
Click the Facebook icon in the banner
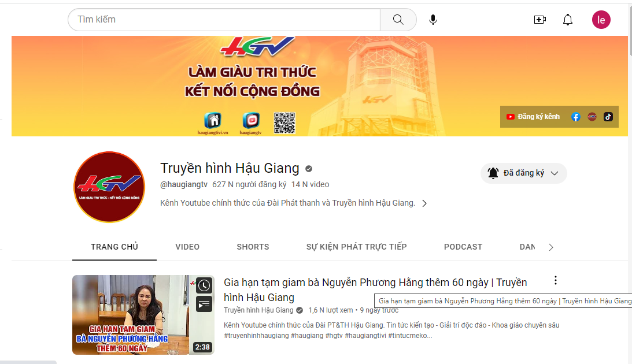pos(575,117)
